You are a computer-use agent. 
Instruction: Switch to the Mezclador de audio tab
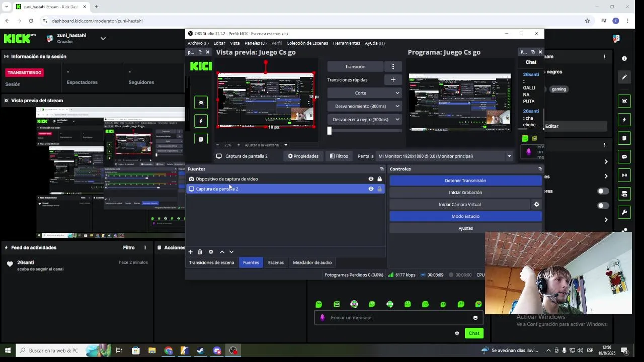pyautogui.click(x=312, y=262)
